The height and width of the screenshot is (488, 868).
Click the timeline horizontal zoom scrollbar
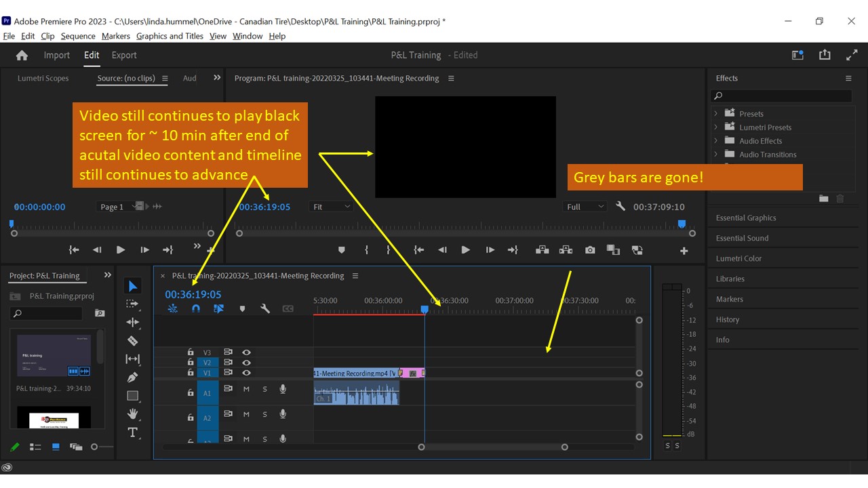[492, 447]
